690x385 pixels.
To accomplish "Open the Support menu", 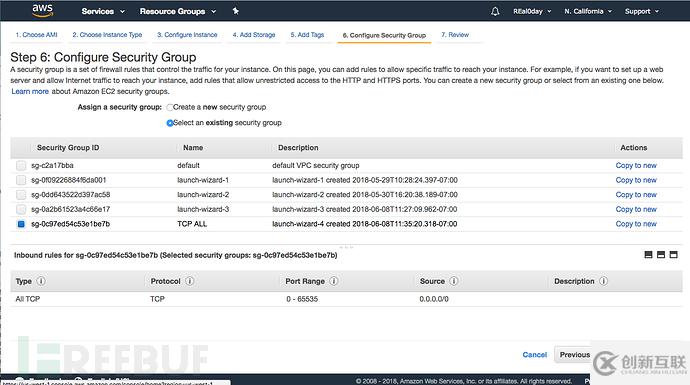I will [642, 11].
